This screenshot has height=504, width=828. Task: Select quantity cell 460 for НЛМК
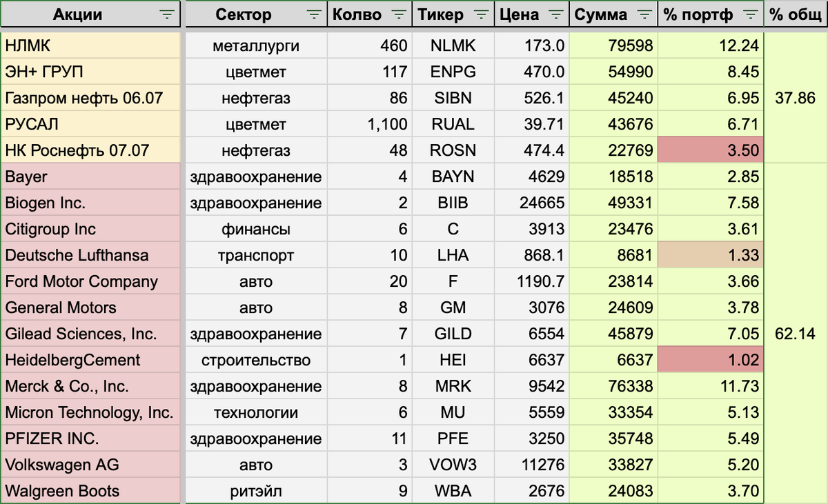(369, 46)
